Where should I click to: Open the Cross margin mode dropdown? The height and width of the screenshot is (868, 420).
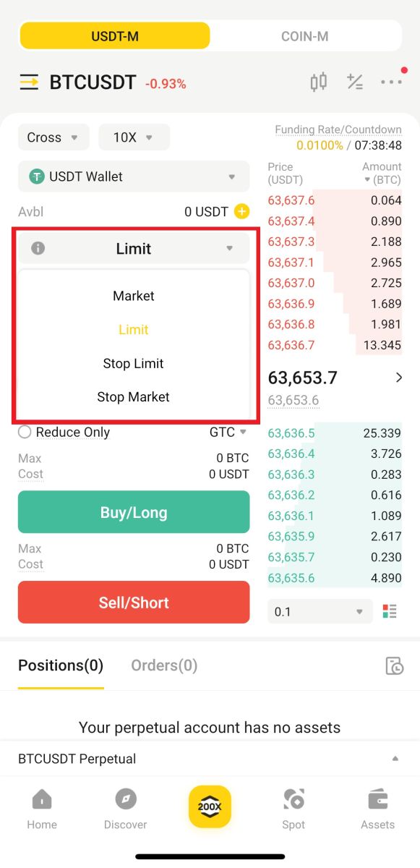tap(53, 137)
